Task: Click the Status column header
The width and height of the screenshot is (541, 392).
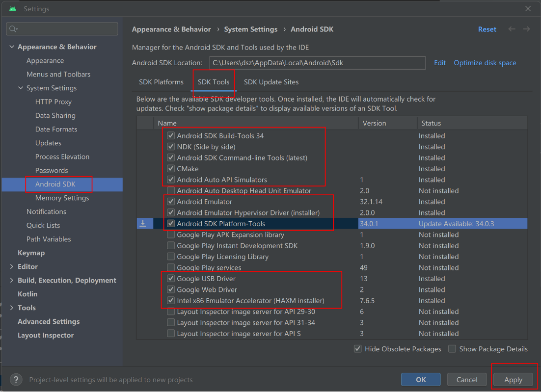Action: coord(472,123)
